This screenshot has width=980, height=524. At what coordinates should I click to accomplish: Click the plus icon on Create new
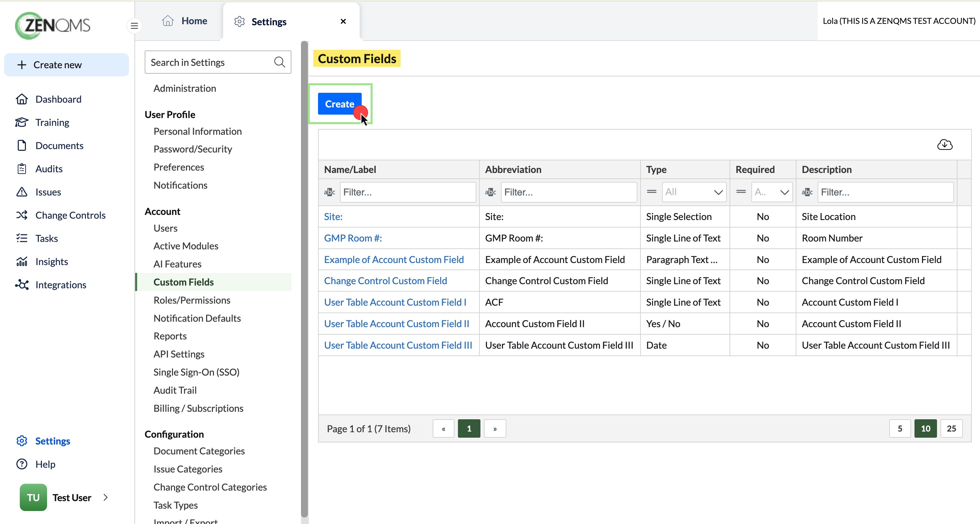click(22, 64)
